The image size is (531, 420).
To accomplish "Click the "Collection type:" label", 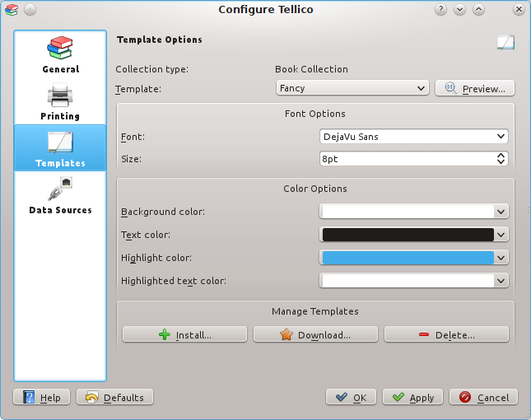I will [x=151, y=69].
